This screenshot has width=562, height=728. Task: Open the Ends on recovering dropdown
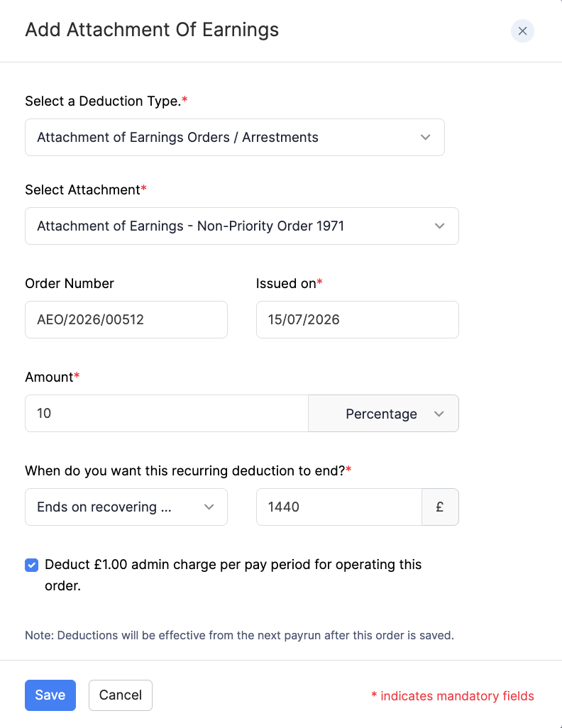126,507
